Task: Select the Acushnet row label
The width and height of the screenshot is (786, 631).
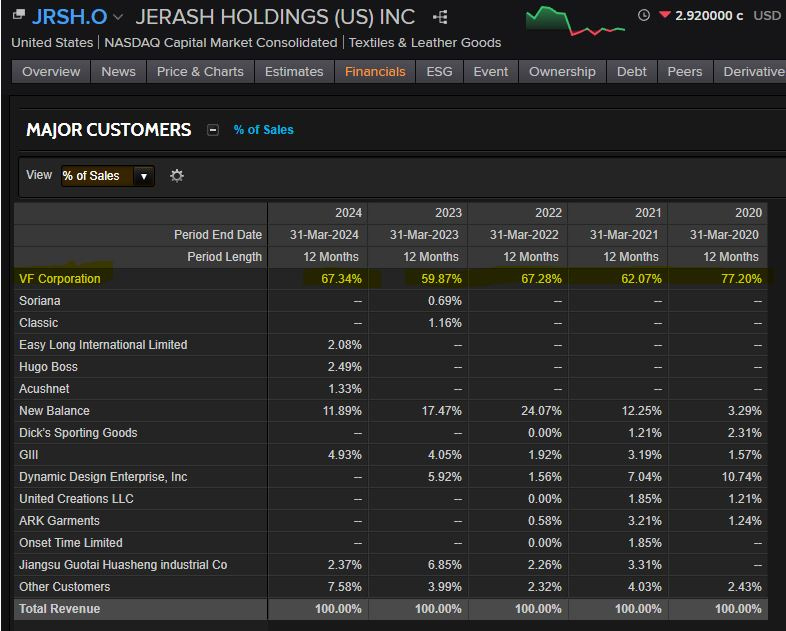Action: [x=44, y=389]
